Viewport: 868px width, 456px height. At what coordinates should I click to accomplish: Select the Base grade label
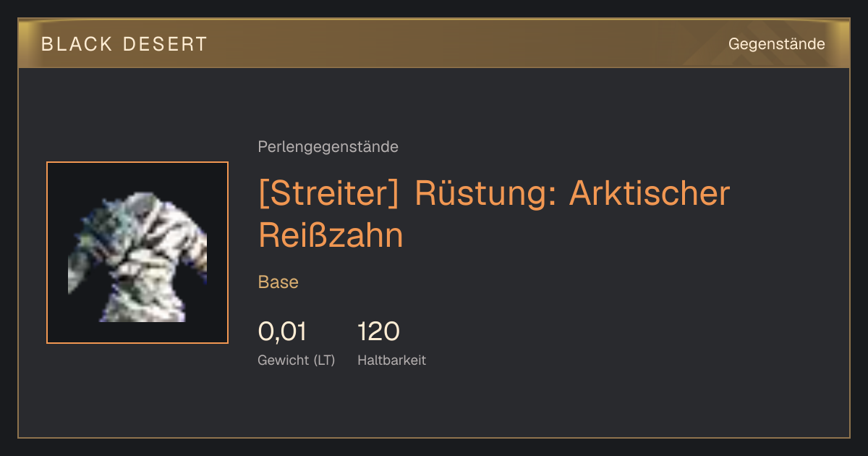click(x=278, y=282)
